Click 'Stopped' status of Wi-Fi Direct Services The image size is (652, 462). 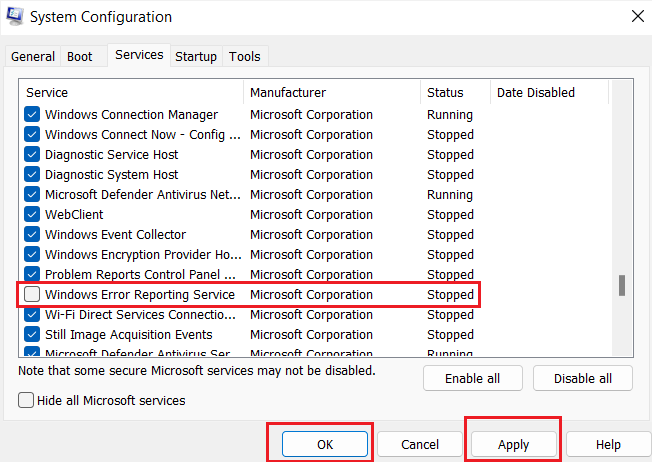pyautogui.click(x=450, y=314)
